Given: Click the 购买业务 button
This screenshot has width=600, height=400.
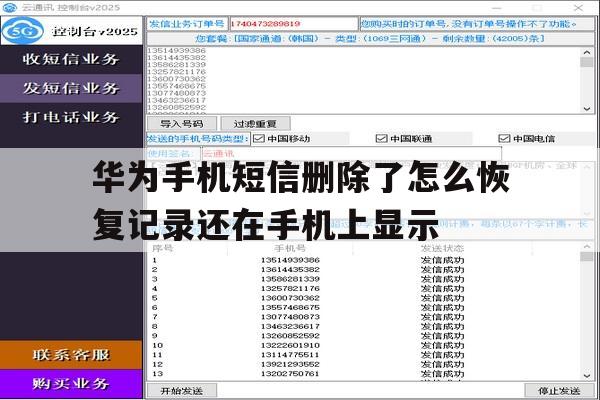Looking at the screenshot, I should point(71,384).
